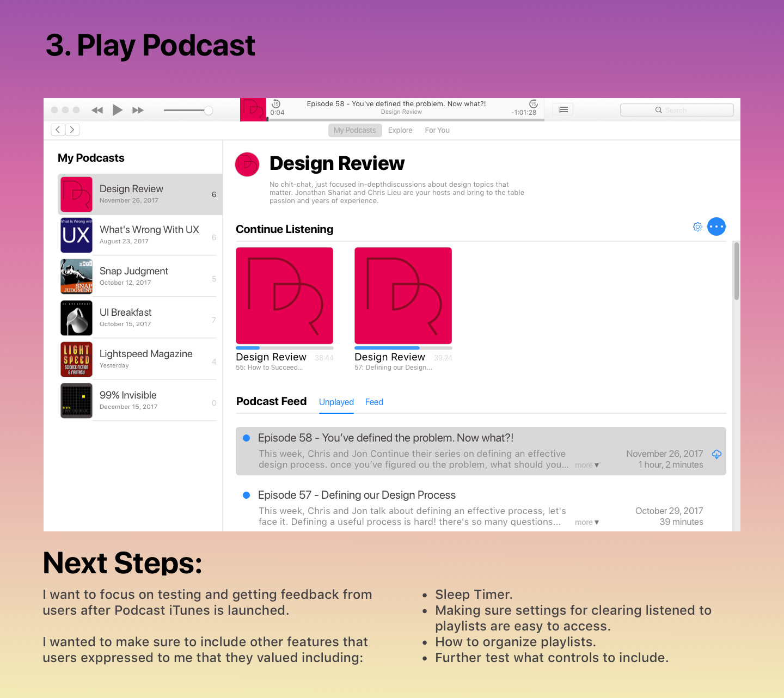The image size is (784, 698).
Task: Click the vertical scrollbar thumb
Action: pos(736,271)
